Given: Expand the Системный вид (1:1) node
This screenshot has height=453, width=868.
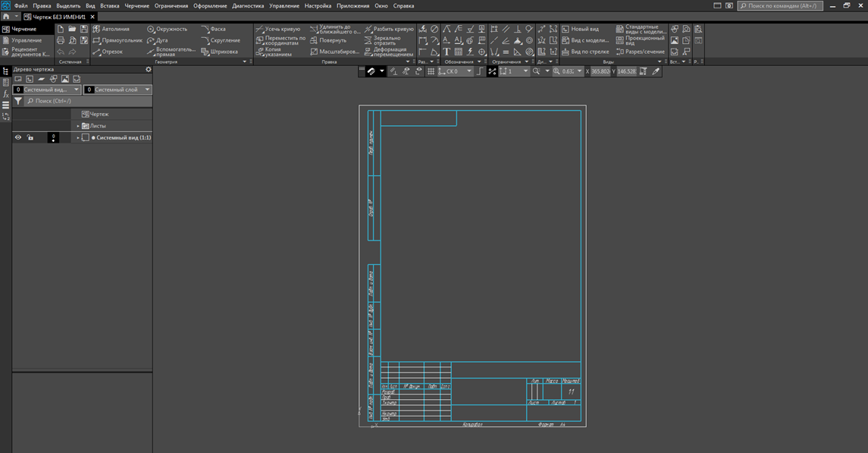Looking at the screenshot, I should [x=78, y=137].
